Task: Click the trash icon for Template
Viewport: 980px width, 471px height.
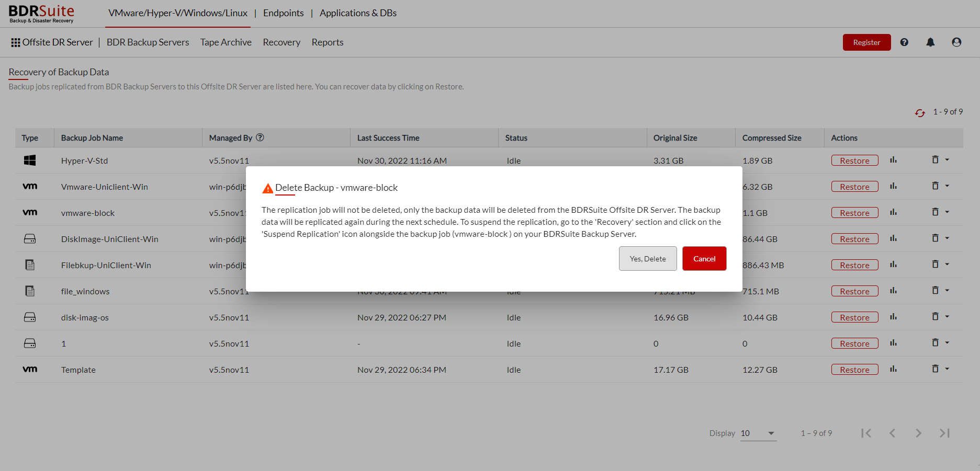Action: click(x=935, y=369)
